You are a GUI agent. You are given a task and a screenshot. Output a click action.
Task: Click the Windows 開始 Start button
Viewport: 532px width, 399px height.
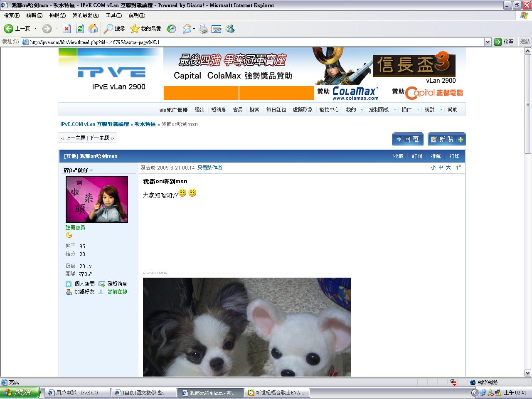coord(20,392)
